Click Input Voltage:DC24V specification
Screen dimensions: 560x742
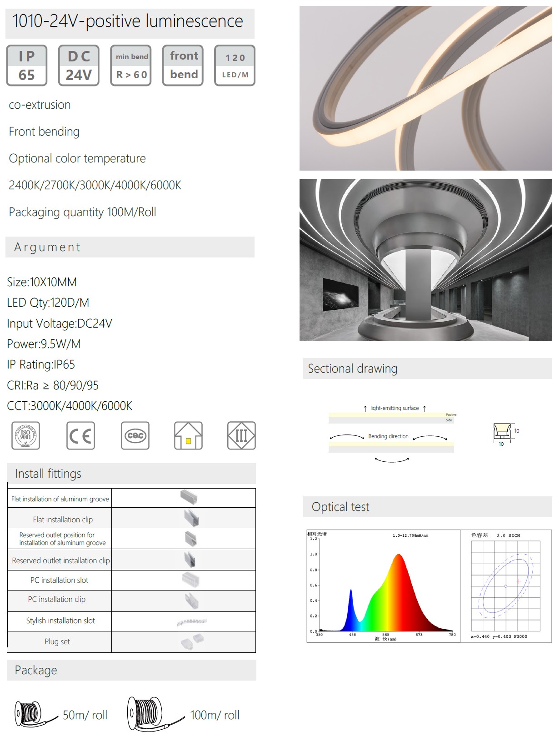coord(60,323)
